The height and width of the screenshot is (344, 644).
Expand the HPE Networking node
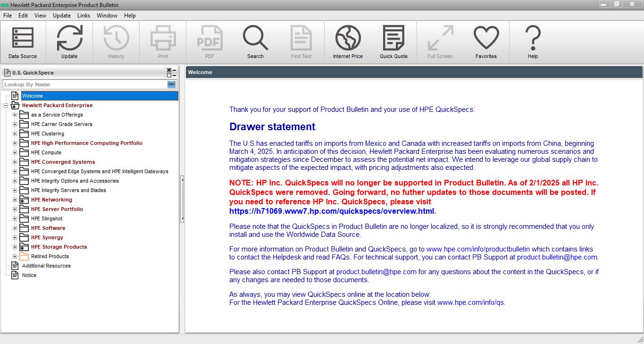(x=15, y=200)
